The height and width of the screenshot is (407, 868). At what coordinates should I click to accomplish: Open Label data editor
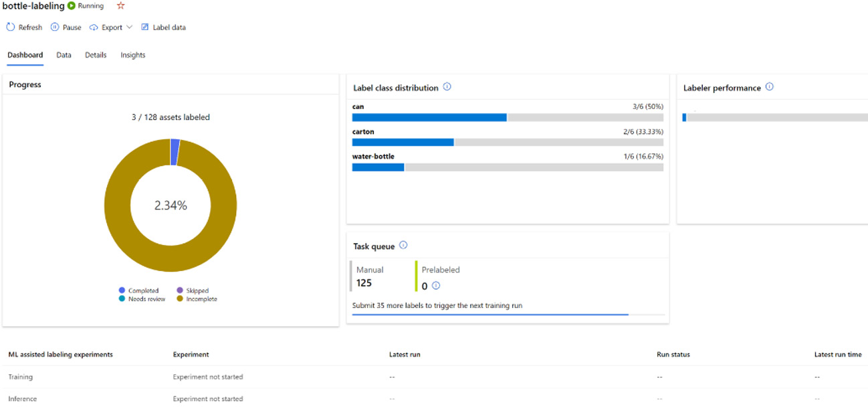point(164,27)
